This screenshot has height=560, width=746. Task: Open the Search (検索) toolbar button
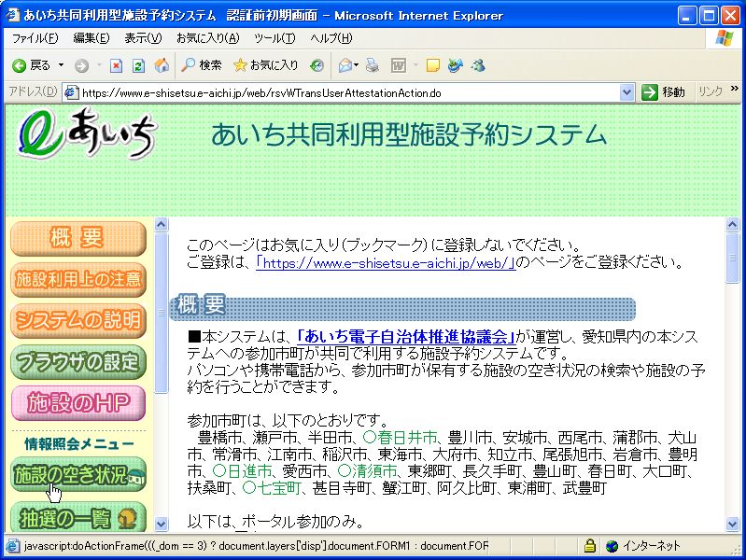pos(201,65)
